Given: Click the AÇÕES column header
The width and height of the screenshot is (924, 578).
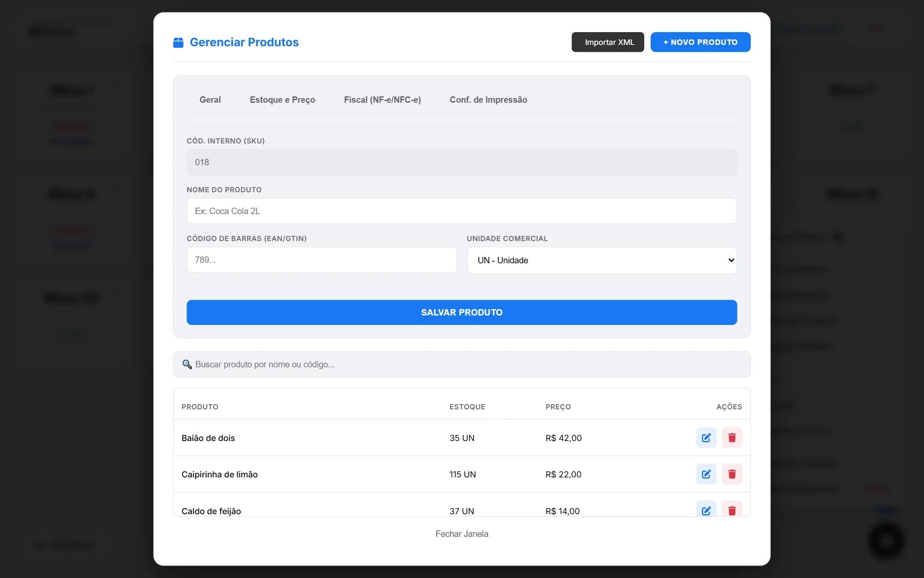Looking at the screenshot, I should point(729,407).
